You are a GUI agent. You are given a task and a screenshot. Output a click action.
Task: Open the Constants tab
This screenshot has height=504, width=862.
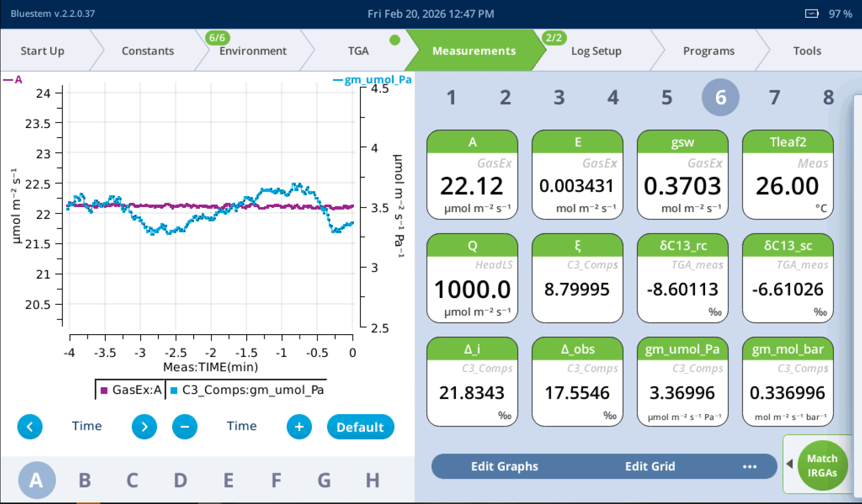tap(147, 51)
